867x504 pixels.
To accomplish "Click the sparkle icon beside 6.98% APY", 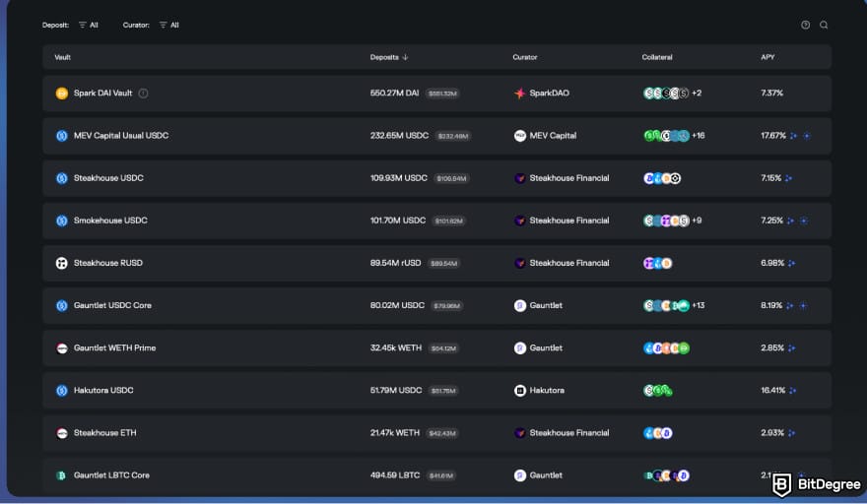I will tap(792, 263).
